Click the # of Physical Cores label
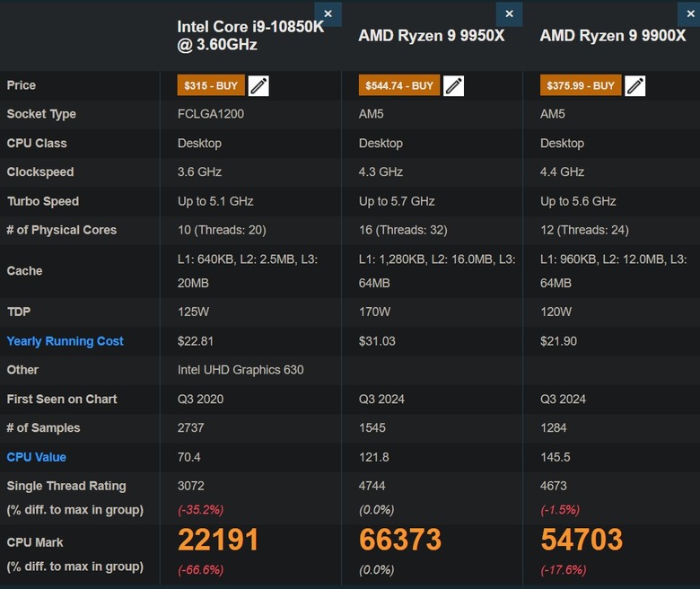 (x=62, y=230)
